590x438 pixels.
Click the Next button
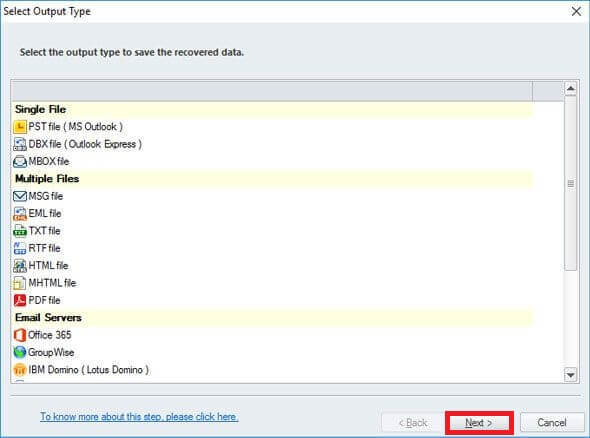[x=479, y=423]
